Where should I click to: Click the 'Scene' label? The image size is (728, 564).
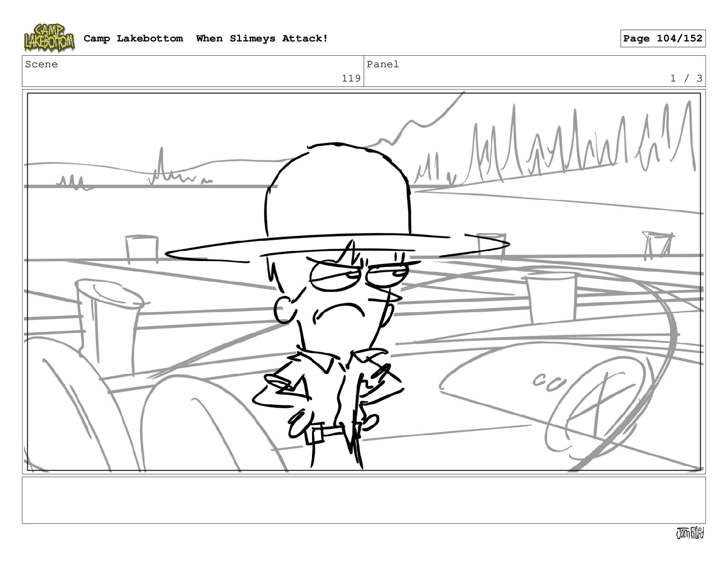[x=42, y=64]
